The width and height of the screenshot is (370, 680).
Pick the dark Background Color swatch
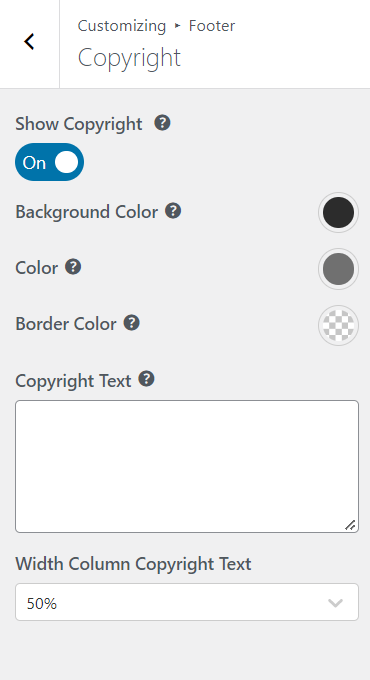338,212
